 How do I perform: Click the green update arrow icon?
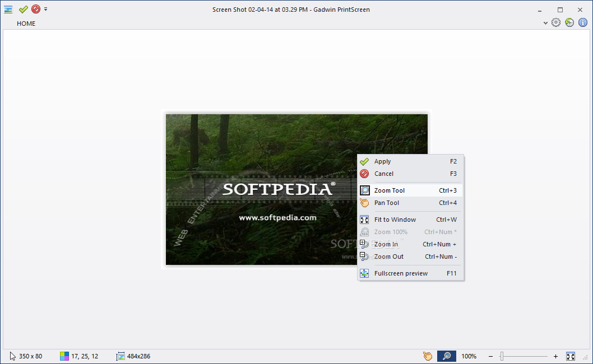pyautogui.click(x=569, y=22)
